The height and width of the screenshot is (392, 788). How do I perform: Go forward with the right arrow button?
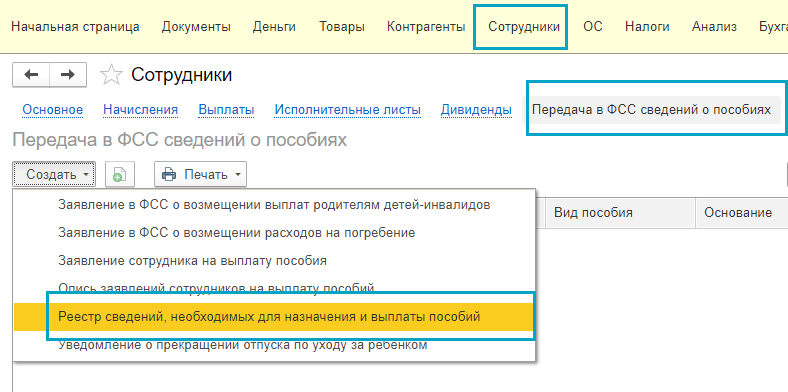point(68,75)
